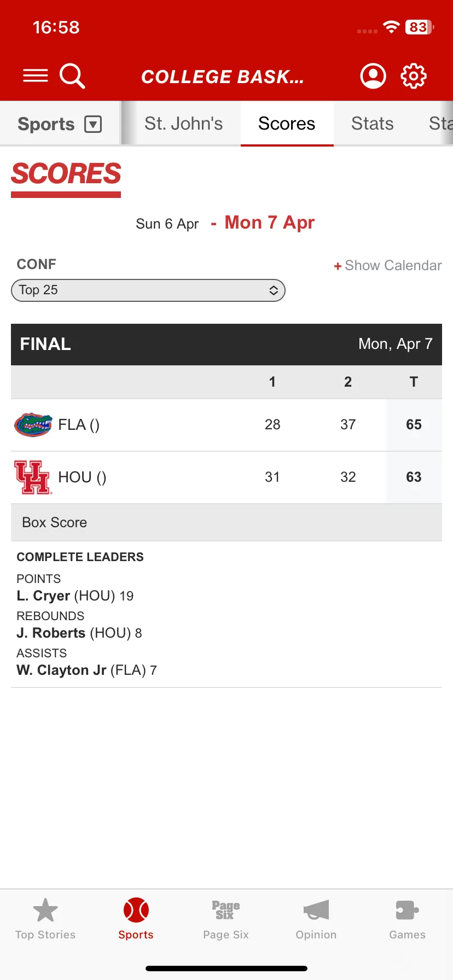Switch to the St. John's tab

(184, 124)
